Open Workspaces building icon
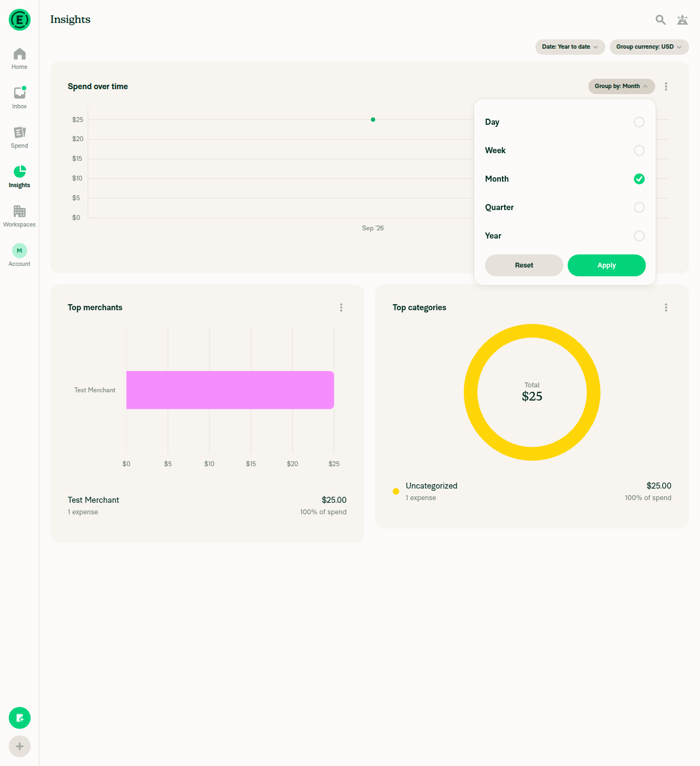The height and width of the screenshot is (766, 700). 20,211
